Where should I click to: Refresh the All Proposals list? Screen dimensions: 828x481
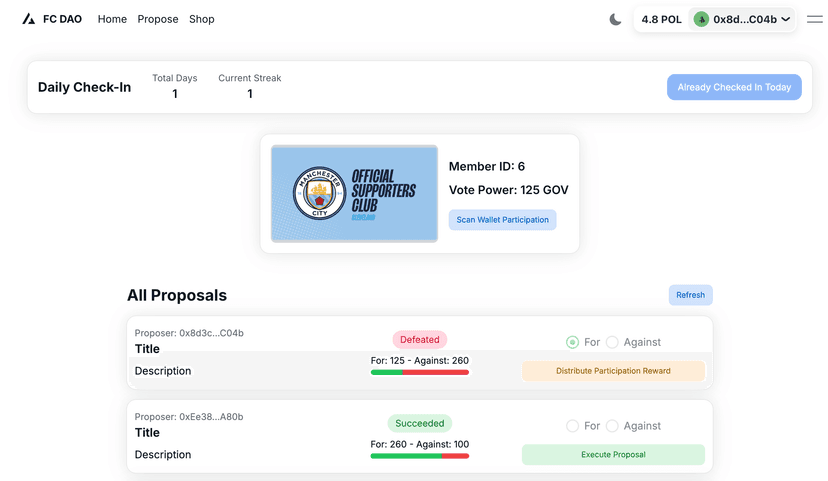(x=690, y=295)
